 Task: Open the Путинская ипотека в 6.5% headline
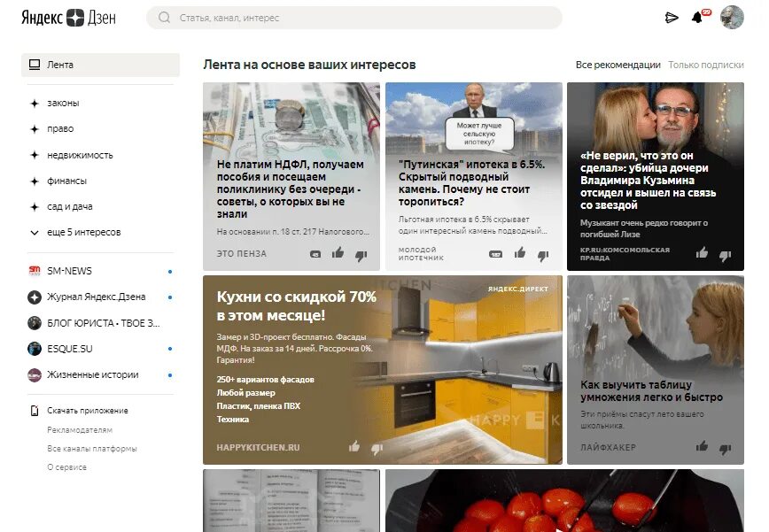[x=471, y=182]
